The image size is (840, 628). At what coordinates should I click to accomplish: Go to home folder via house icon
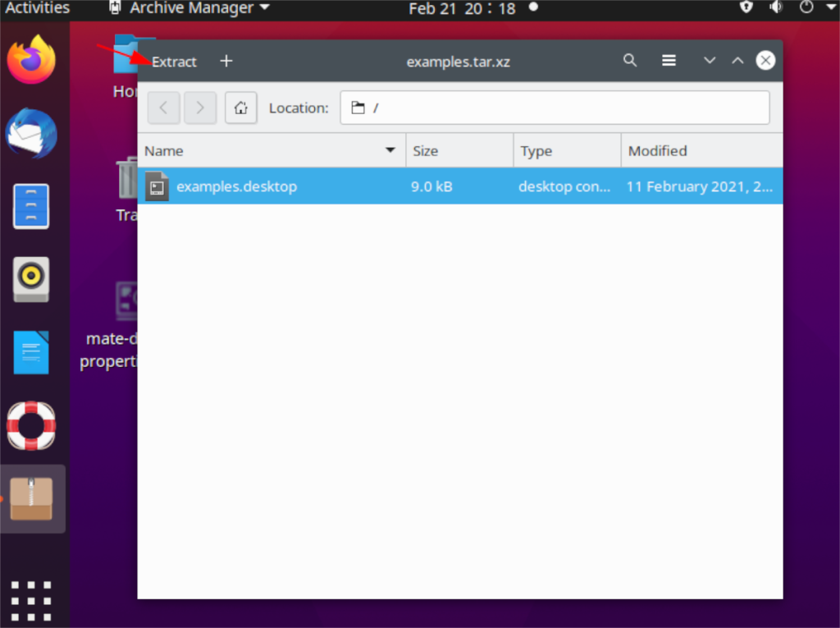point(240,108)
